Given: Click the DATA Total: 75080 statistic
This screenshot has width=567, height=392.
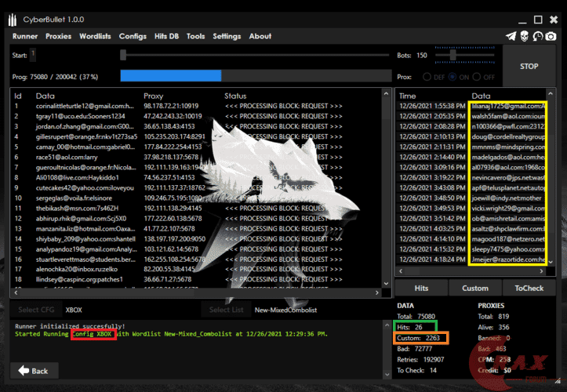Looking at the screenshot, I should tap(416, 316).
